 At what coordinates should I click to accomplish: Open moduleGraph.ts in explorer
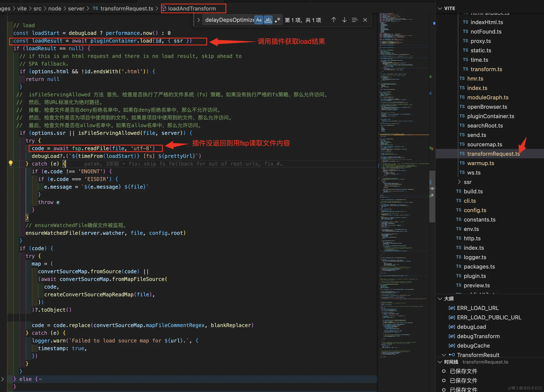click(487, 97)
